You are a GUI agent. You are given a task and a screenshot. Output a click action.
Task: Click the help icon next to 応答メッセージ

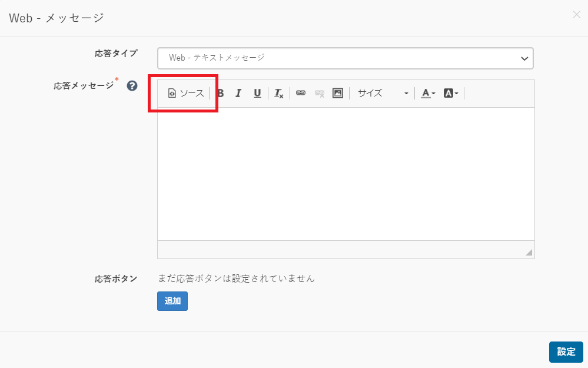point(132,86)
